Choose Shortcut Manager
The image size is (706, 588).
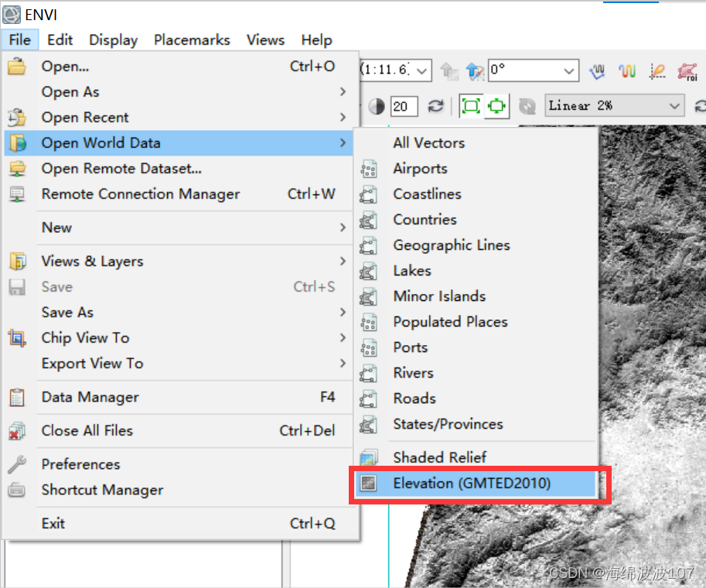tap(179, 490)
